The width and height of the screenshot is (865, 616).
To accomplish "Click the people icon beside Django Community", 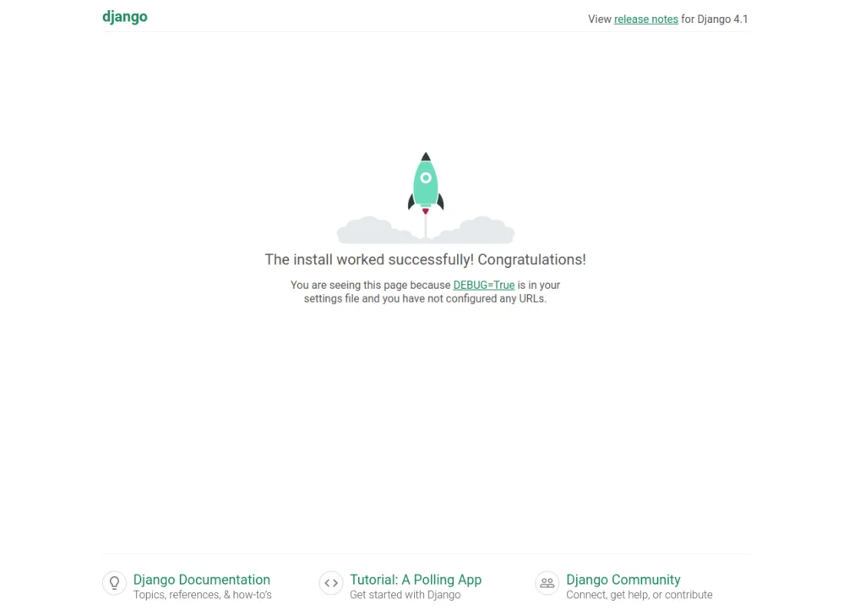I will [547, 583].
